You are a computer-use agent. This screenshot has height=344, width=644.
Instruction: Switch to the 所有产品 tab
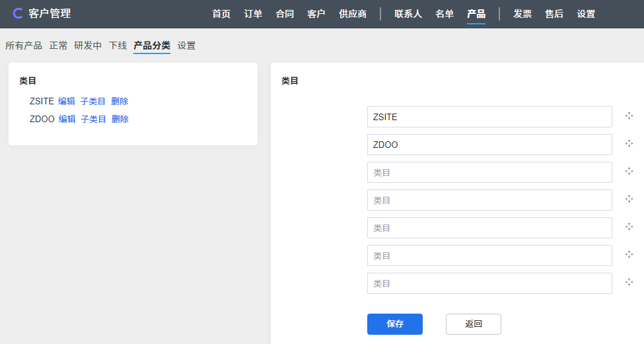(x=24, y=46)
